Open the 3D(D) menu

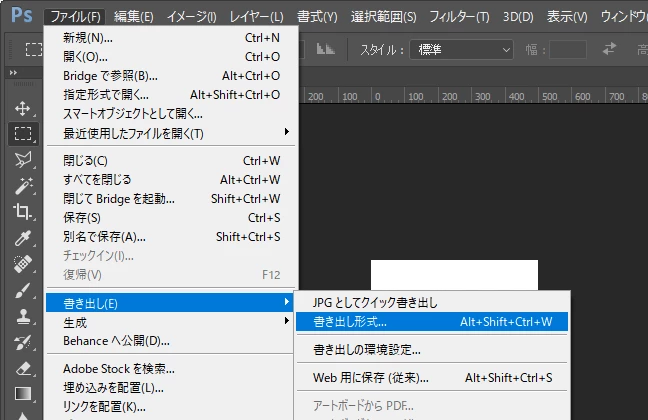518,17
